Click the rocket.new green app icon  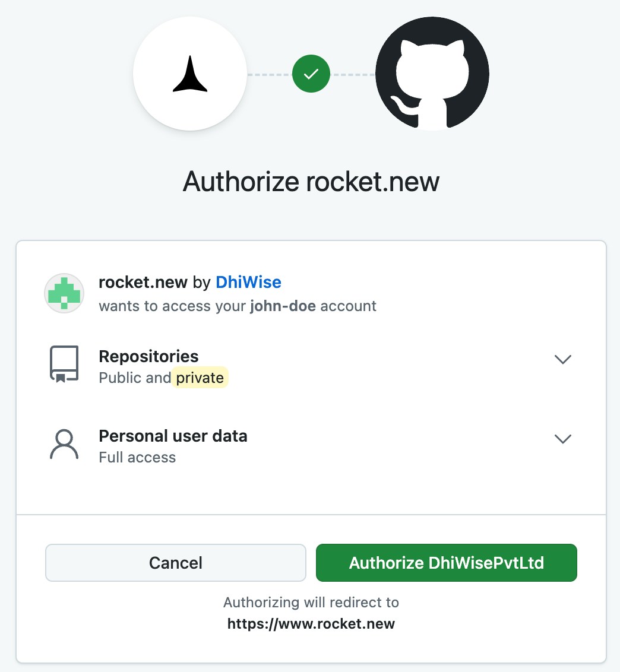click(64, 293)
